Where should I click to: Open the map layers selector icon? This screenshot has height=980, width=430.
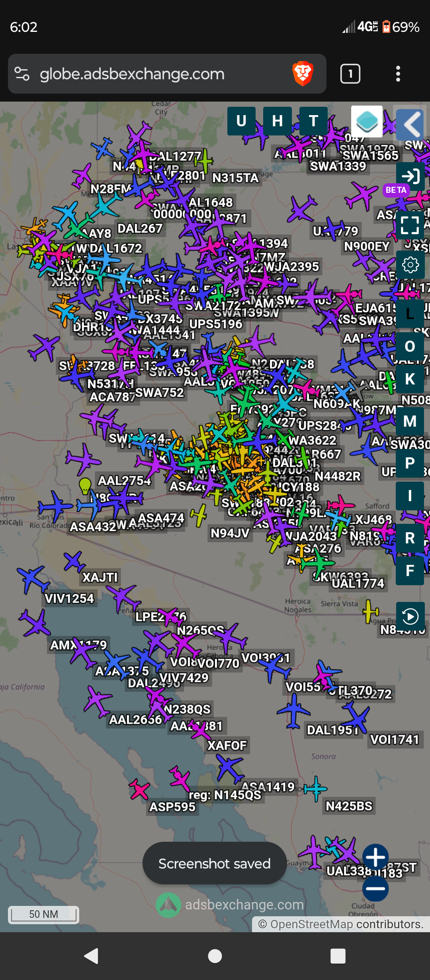tap(367, 122)
